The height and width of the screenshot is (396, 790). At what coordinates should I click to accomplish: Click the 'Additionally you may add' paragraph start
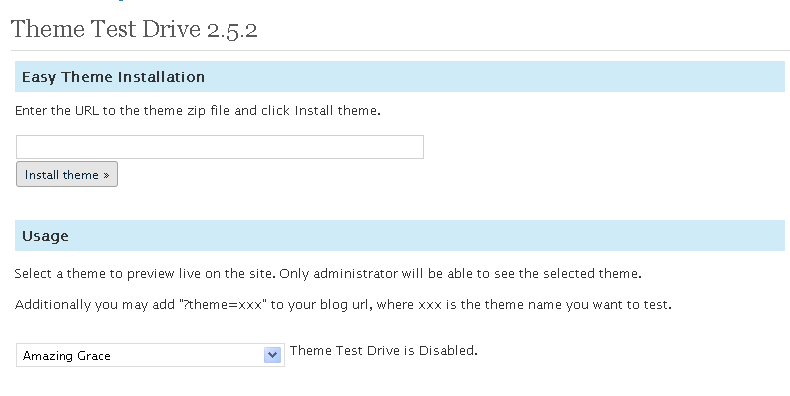[x=95, y=305]
